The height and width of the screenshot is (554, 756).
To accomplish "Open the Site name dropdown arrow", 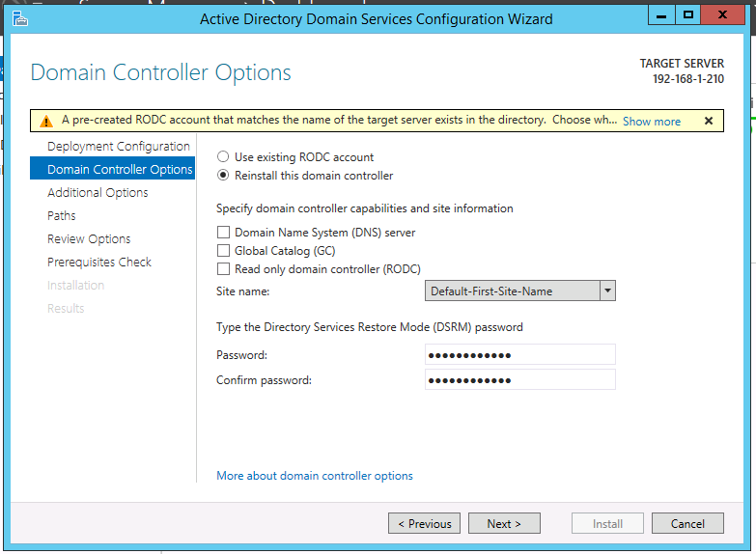I will coord(607,291).
